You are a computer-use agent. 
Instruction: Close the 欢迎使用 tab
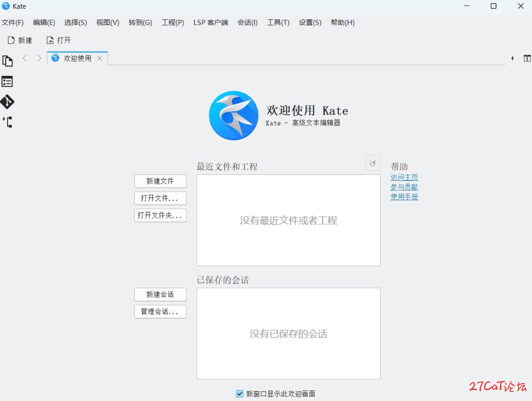tap(100, 58)
